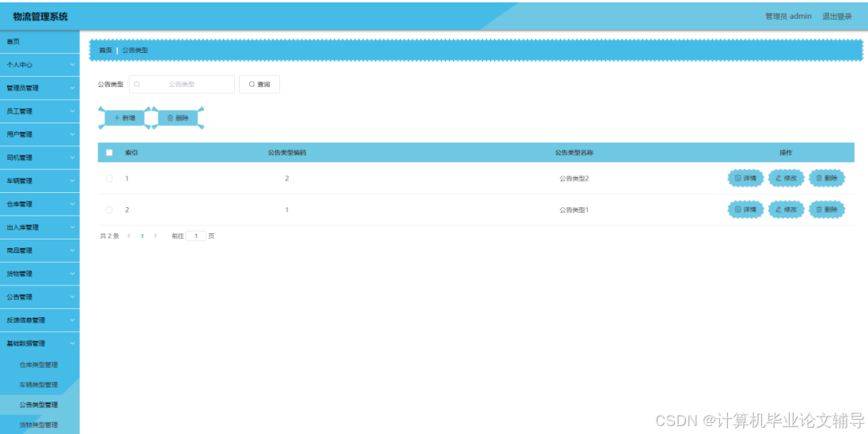Expand 员工管理 using its chevron
868x434 pixels.
(73, 111)
